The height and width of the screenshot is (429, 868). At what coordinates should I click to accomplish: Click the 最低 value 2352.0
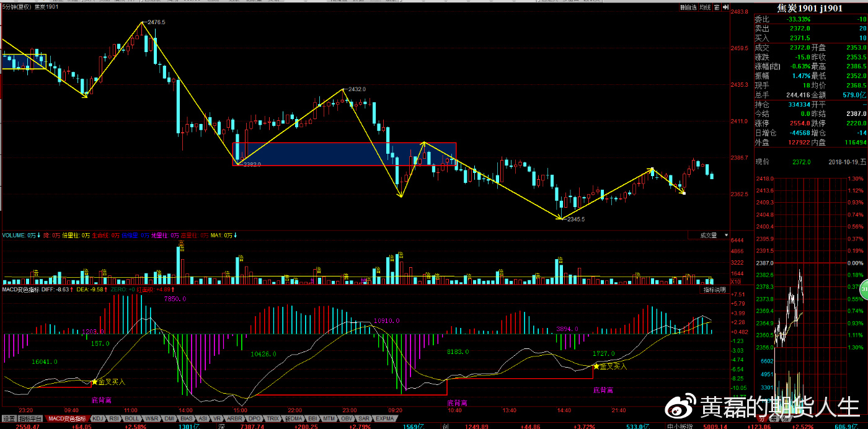click(856, 76)
